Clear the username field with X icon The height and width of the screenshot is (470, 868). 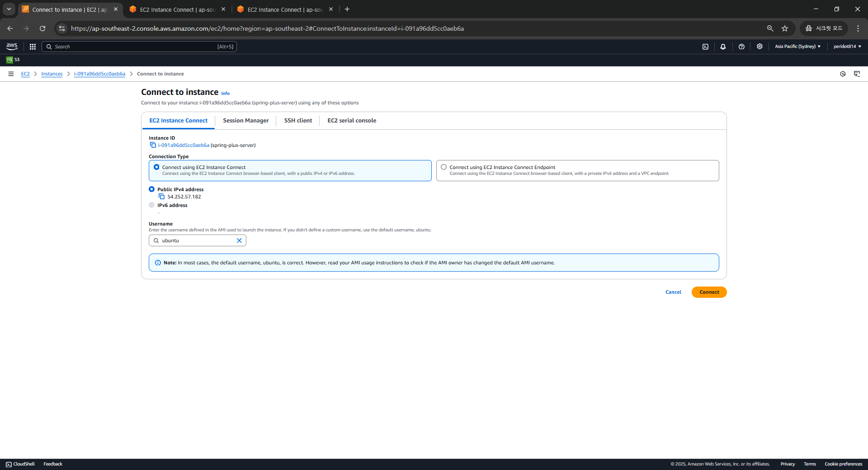click(x=239, y=240)
